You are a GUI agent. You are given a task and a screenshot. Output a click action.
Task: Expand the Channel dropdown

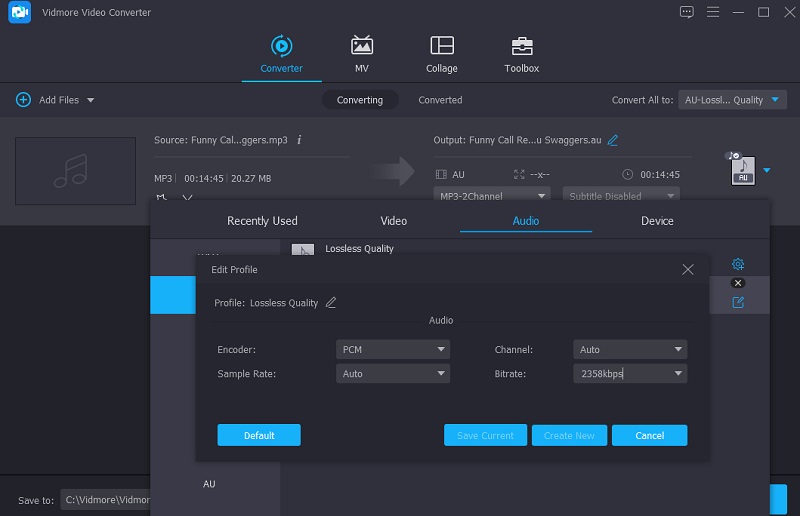click(631, 350)
